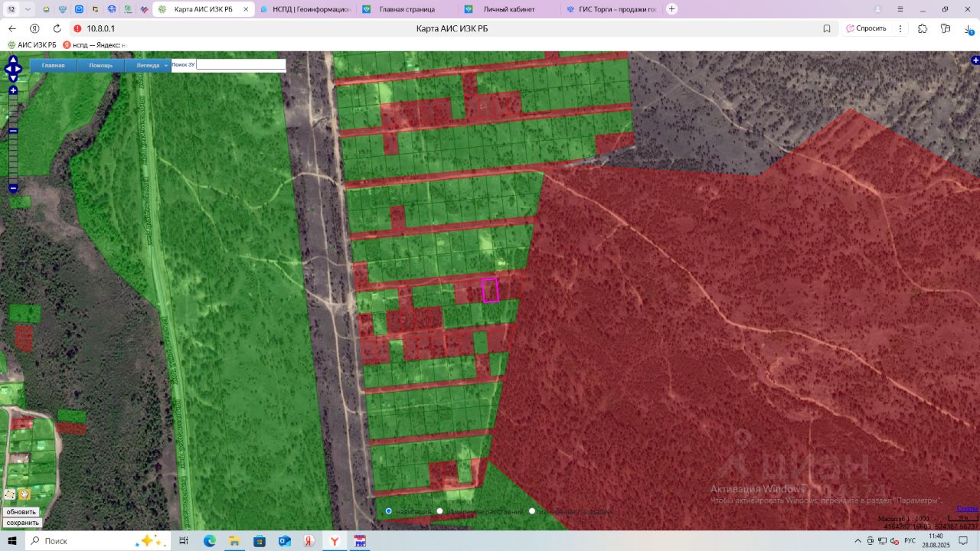The height and width of the screenshot is (551, 980).
Task: Click the 'обновить' button
Action: 21,512
